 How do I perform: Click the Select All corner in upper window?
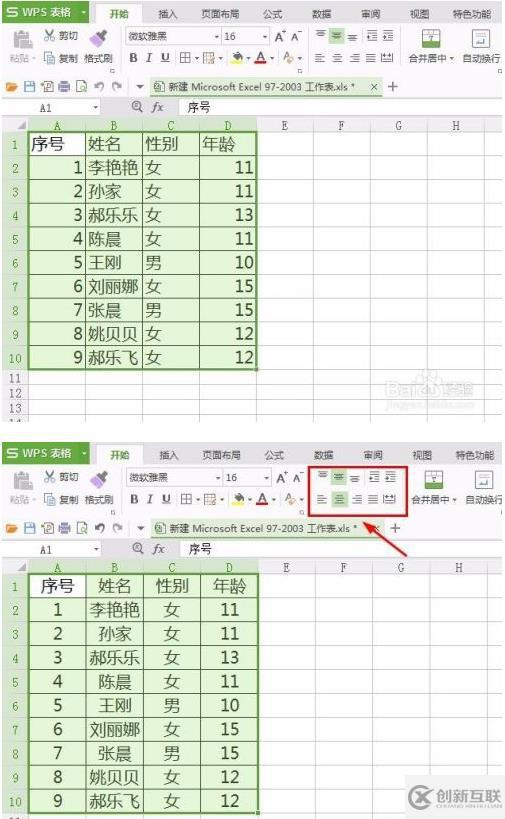click(x=15, y=125)
